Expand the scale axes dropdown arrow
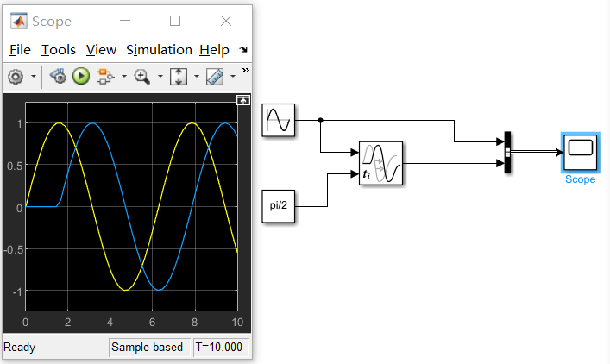The image size is (610, 364). 197,76
